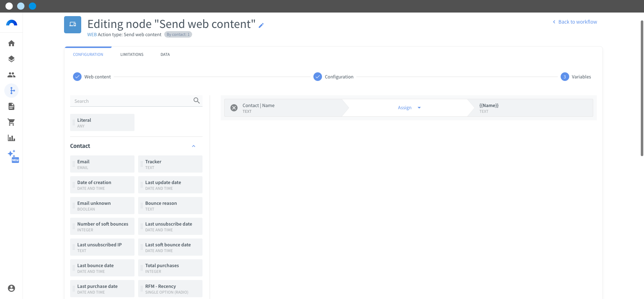Open the shopping cart icon in sidebar

click(11, 122)
